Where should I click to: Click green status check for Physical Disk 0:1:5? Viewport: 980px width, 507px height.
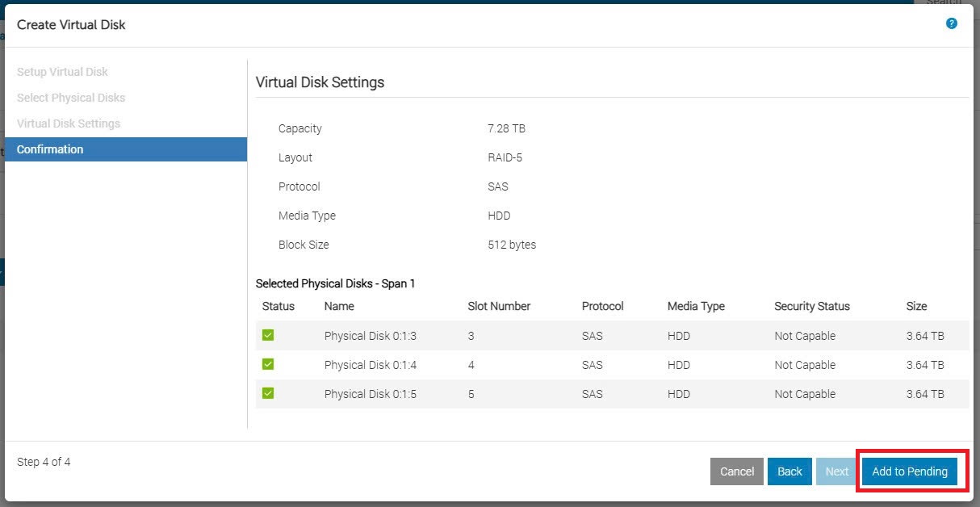268,394
